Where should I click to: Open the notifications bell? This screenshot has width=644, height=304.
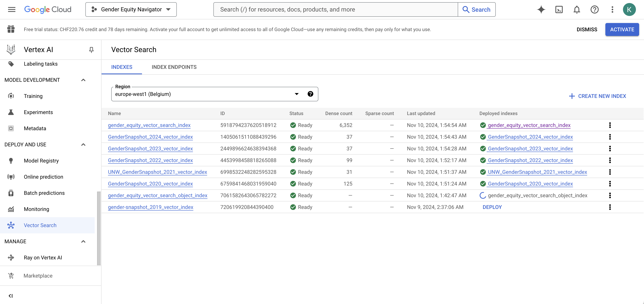[x=576, y=9]
